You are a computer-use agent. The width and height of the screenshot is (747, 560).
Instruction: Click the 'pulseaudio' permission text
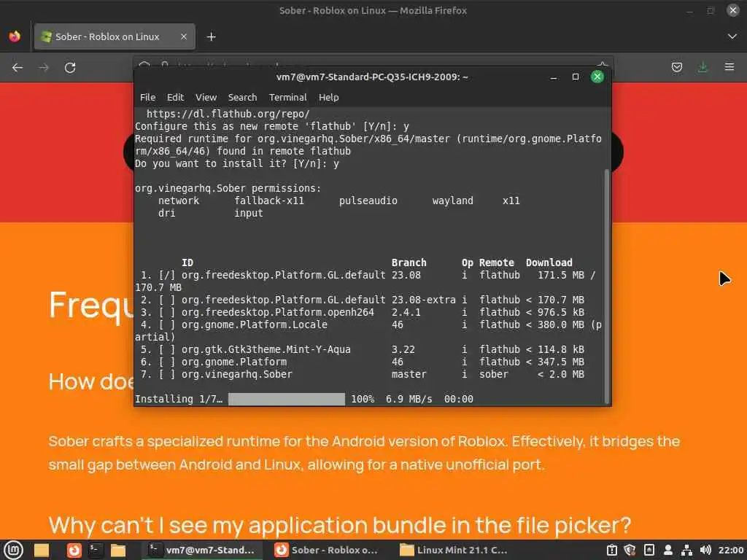368,201
